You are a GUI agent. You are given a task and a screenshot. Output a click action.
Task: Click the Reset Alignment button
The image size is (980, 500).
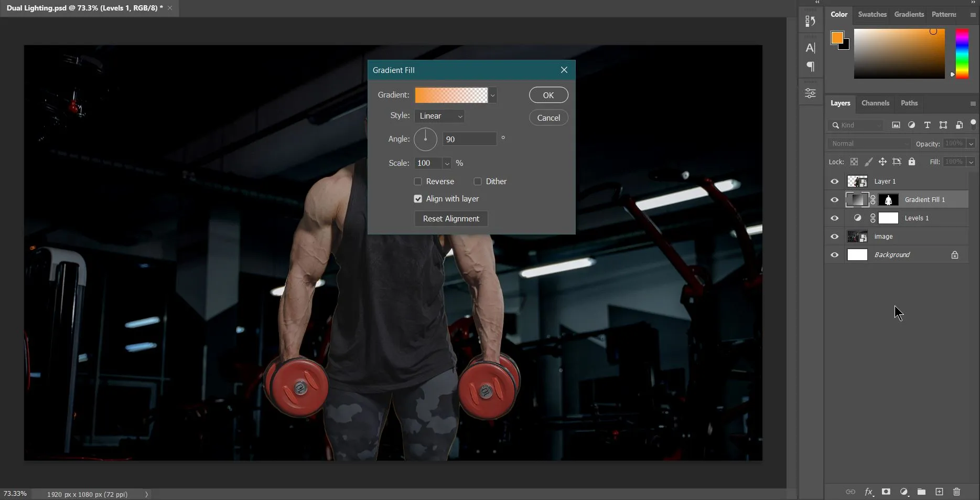coord(451,219)
